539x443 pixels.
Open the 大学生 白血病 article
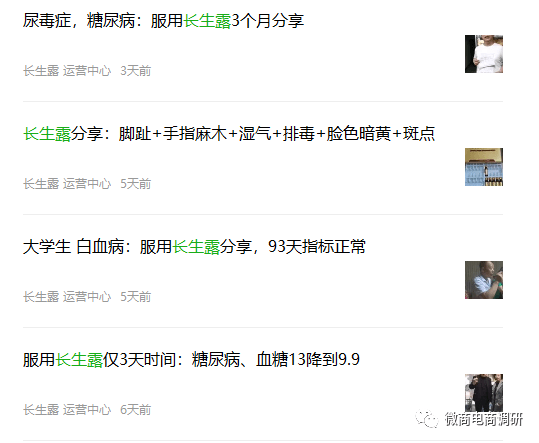[x=194, y=246]
